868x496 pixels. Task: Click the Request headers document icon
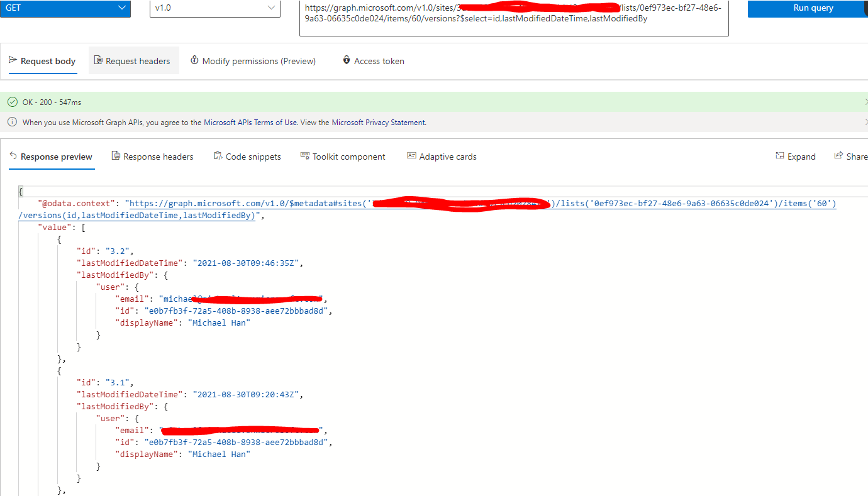tap(98, 60)
